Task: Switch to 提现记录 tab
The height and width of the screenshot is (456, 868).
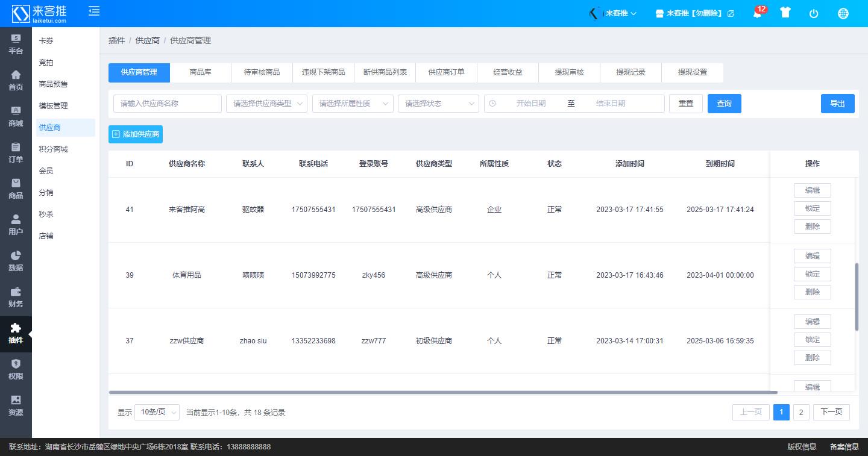Action: point(631,72)
